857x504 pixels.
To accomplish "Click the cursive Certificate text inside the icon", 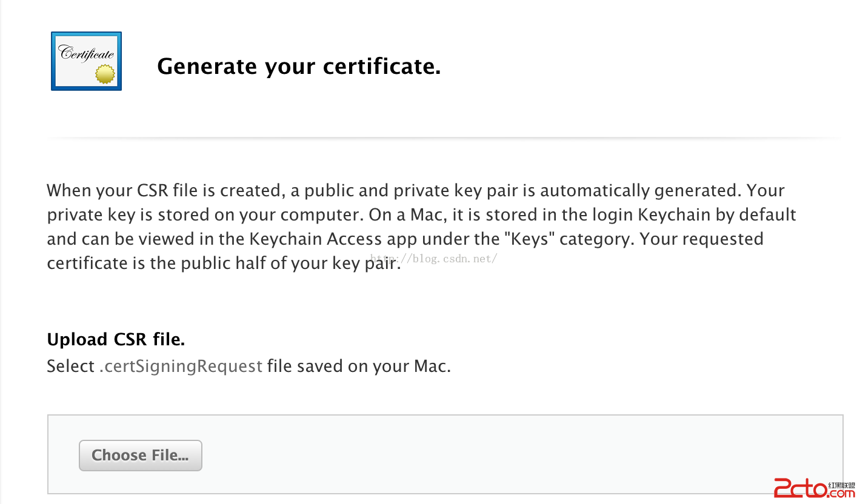I will [86, 53].
